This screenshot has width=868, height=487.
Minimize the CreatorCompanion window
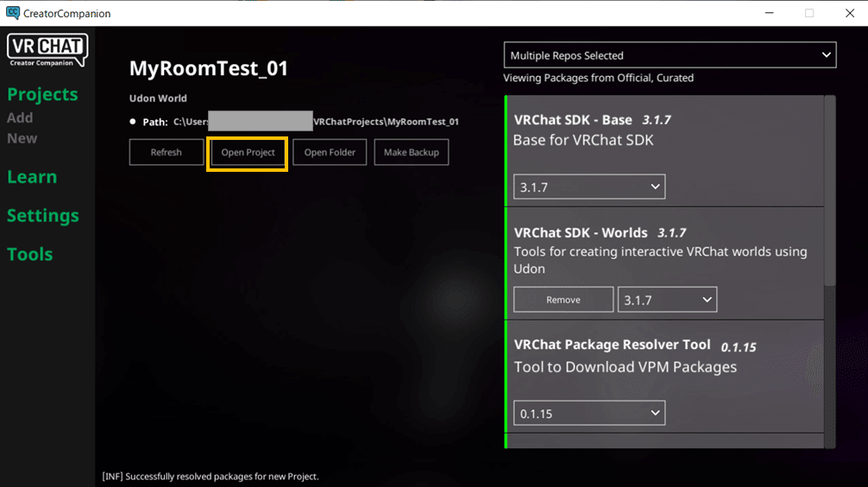(x=769, y=13)
